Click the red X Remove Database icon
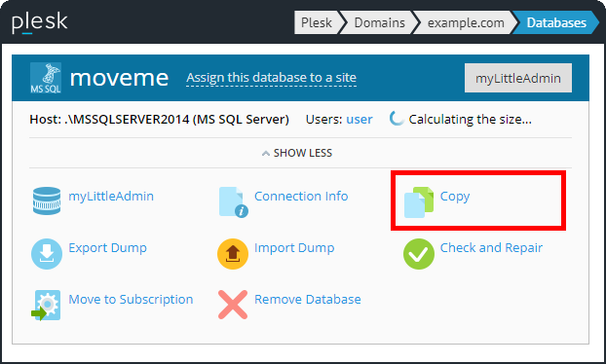The height and width of the screenshot is (364, 606). (x=233, y=305)
